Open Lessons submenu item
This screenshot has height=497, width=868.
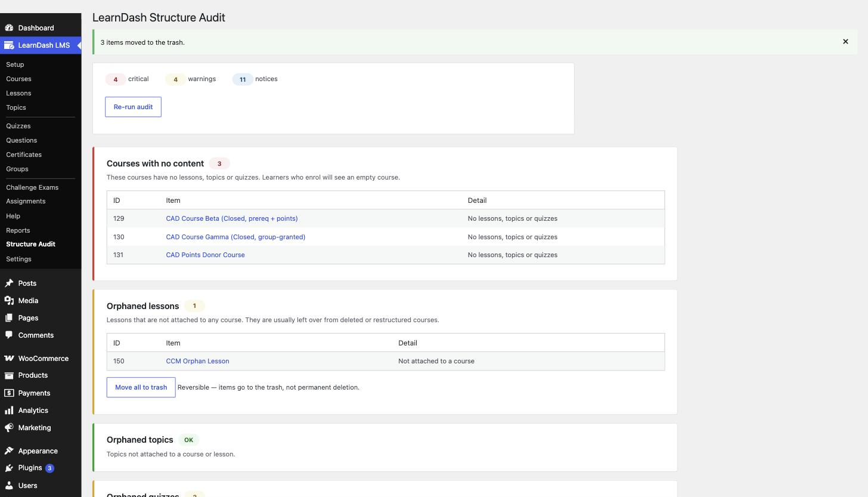(x=18, y=93)
